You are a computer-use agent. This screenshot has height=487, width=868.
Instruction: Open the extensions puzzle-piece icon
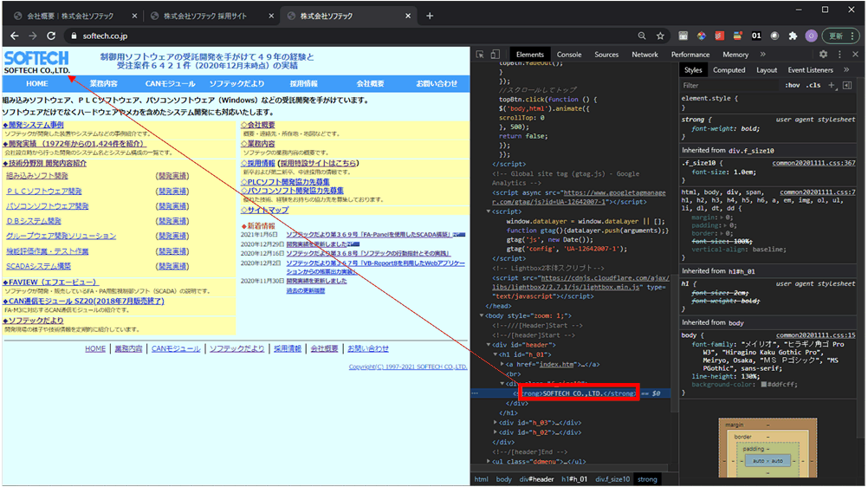[x=793, y=36]
